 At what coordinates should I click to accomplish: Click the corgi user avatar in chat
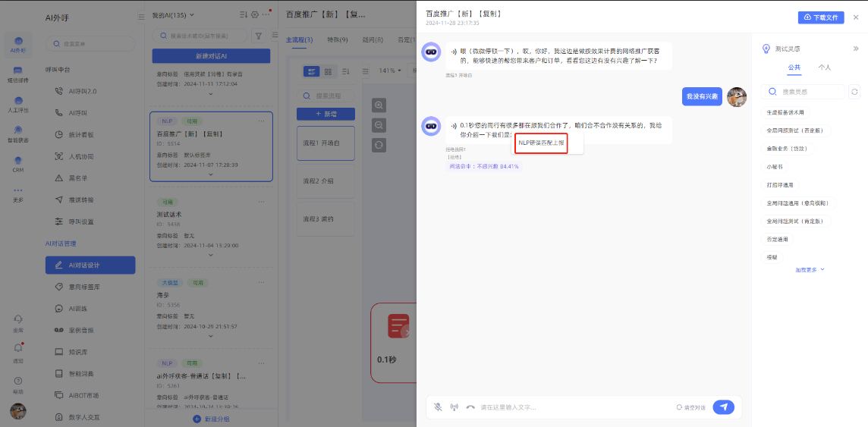[736, 96]
